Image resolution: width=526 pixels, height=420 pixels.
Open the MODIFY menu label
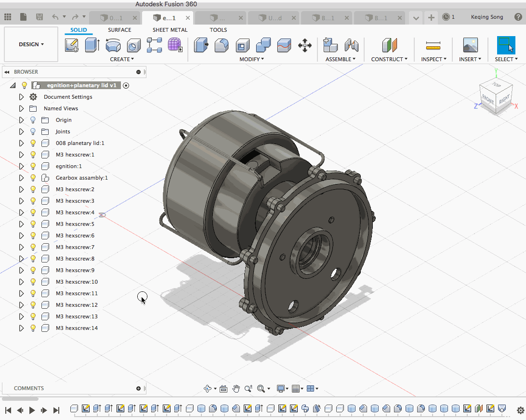tap(251, 59)
